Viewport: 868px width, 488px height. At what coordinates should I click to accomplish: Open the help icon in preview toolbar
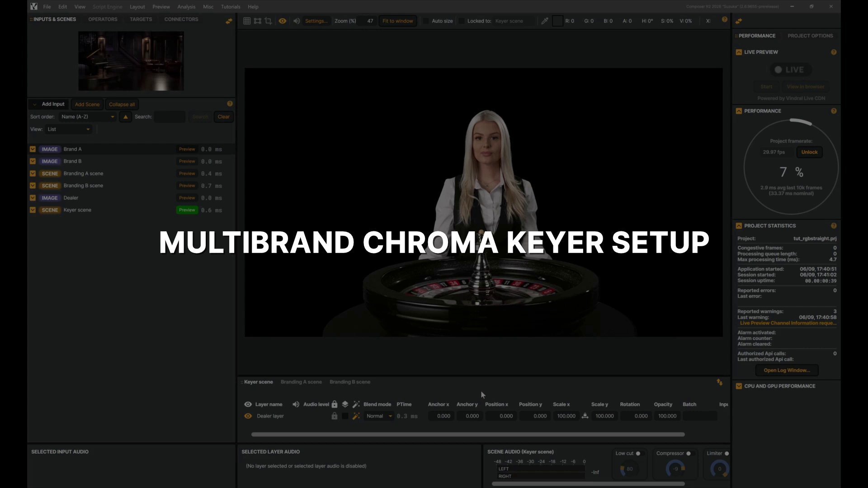[725, 19]
